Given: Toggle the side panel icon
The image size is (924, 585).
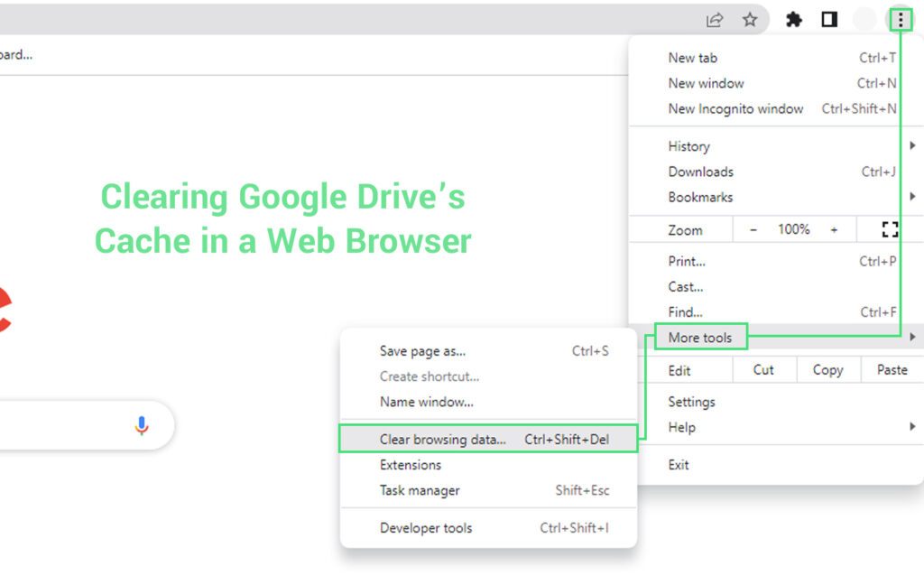Looking at the screenshot, I should tap(829, 20).
